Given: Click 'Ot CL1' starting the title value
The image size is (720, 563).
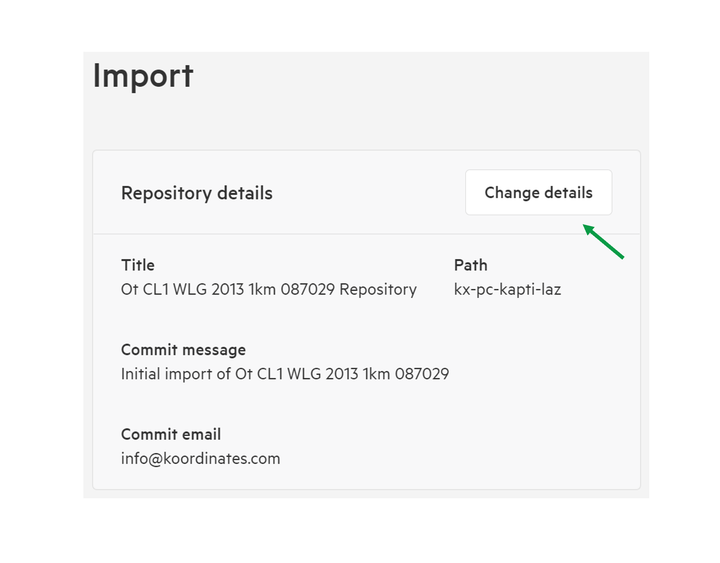Looking at the screenshot, I should 145,289.
